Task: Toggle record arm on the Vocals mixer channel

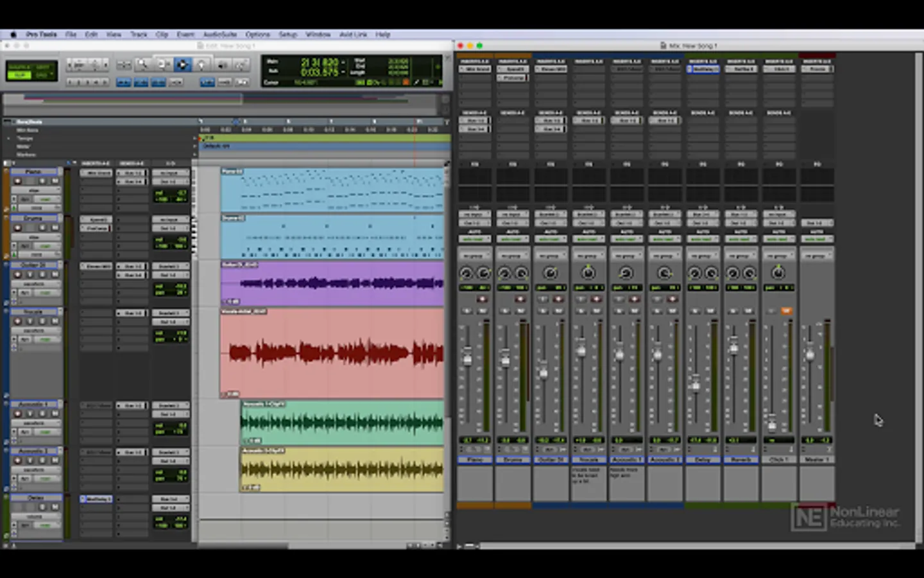Action: click(596, 299)
